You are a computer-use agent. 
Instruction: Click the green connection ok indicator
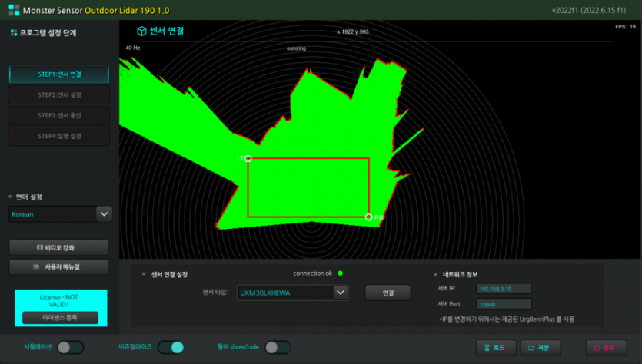point(341,273)
